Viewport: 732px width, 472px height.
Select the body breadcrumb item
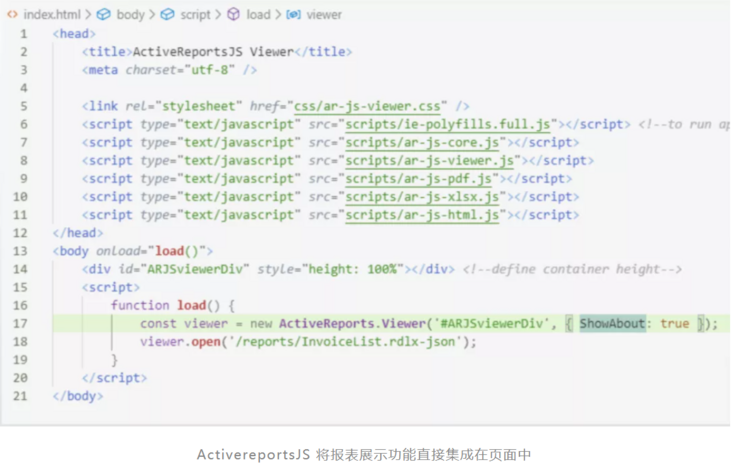coord(130,15)
